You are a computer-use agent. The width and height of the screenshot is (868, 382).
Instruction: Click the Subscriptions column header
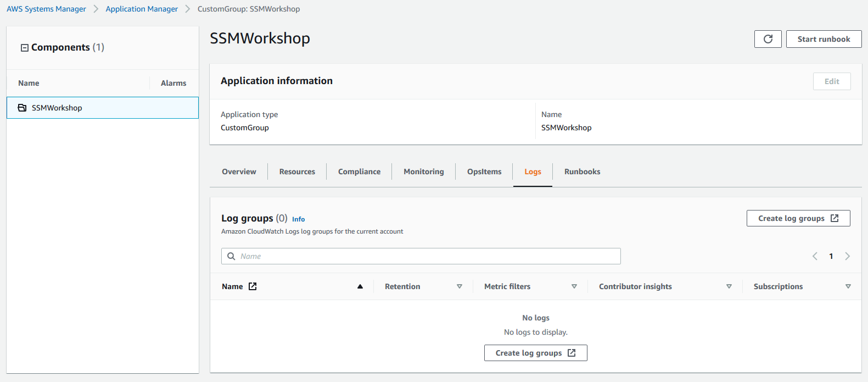pos(778,286)
